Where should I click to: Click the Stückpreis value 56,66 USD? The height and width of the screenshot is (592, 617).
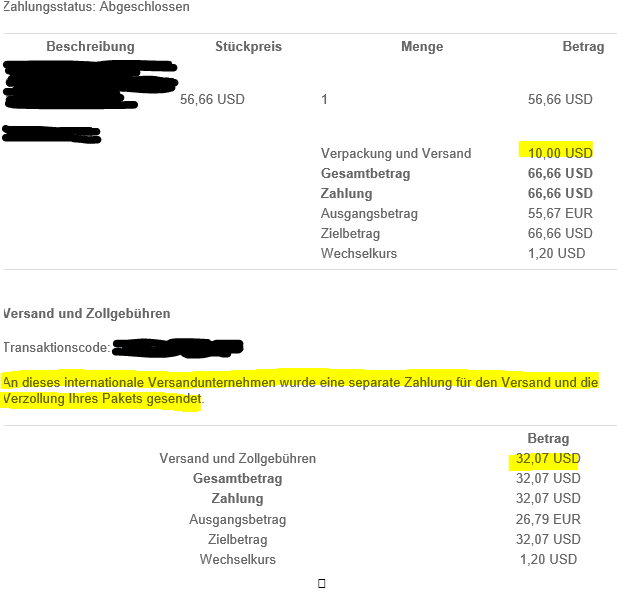(212, 99)
